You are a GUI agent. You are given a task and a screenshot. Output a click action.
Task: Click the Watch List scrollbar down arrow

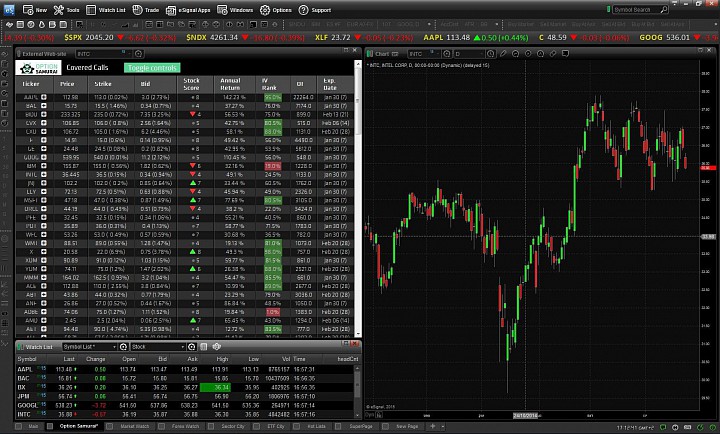[357, 415]
